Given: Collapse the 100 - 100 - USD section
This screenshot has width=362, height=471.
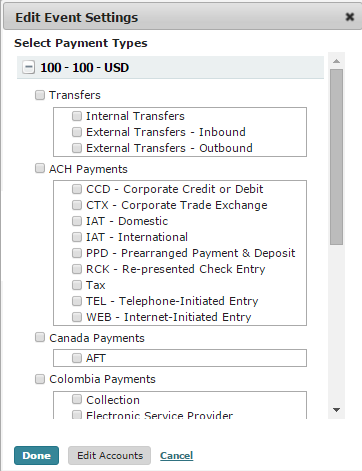Looking at the screenshot, I should 28,68.
